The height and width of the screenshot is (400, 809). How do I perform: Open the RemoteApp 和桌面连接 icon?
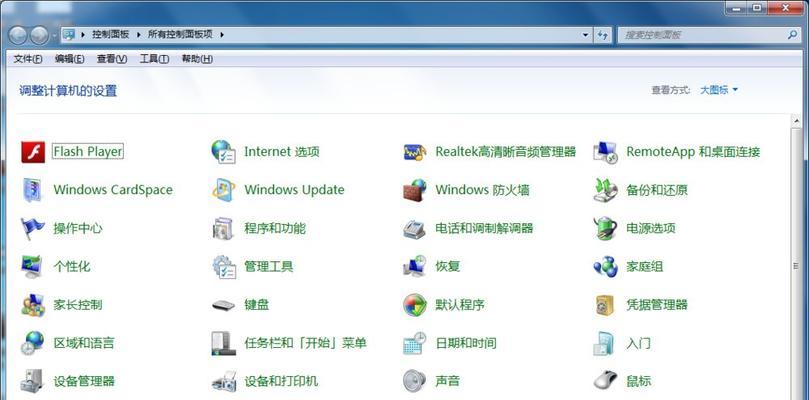605,152
